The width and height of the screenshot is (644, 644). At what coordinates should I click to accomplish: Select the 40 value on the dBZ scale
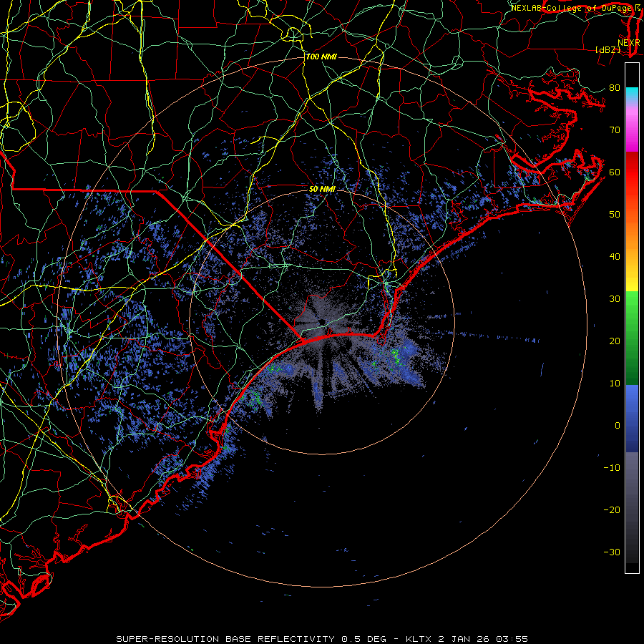pyautogui.click(x=615, y=257)
